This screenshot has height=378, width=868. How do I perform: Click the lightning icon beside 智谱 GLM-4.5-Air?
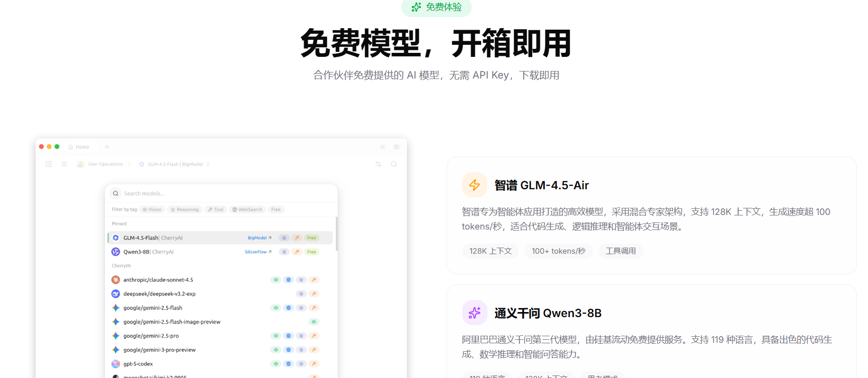474,185
